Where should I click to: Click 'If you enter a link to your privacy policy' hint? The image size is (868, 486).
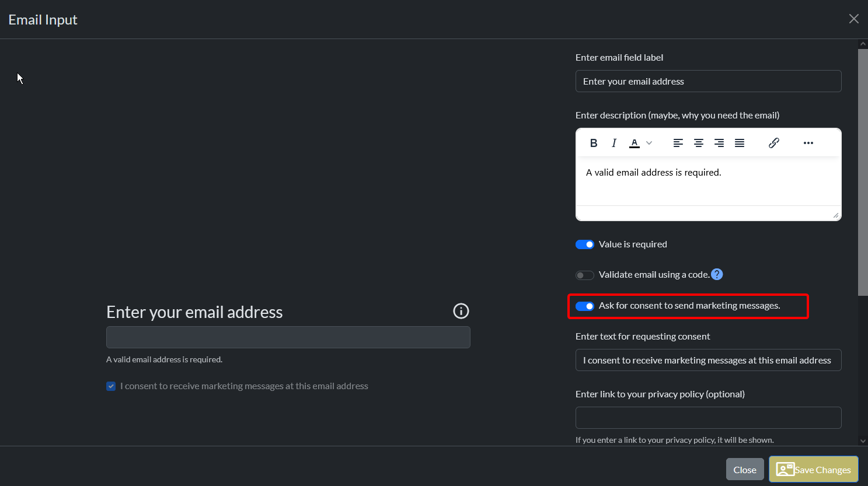click(675, 440)
